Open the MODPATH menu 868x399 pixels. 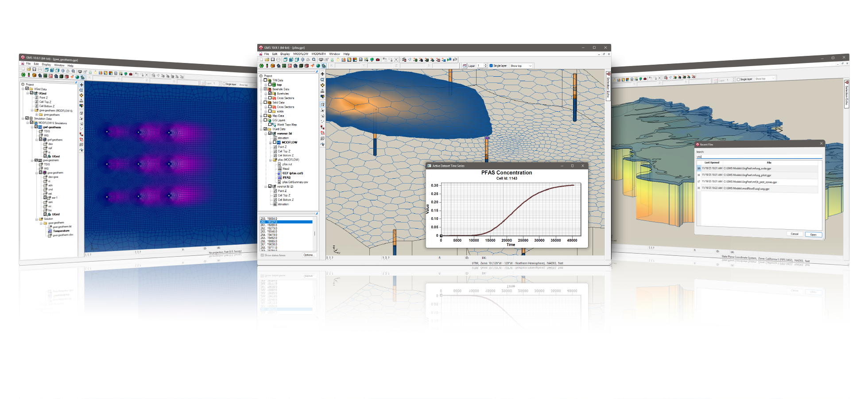point(318,54)
